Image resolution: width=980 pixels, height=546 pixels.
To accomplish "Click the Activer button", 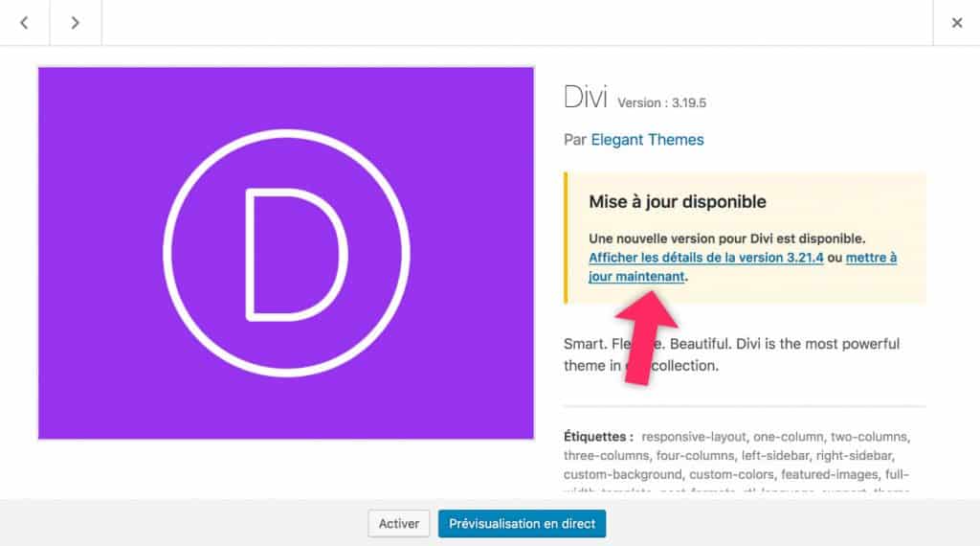I will click(x=399, y=523).
